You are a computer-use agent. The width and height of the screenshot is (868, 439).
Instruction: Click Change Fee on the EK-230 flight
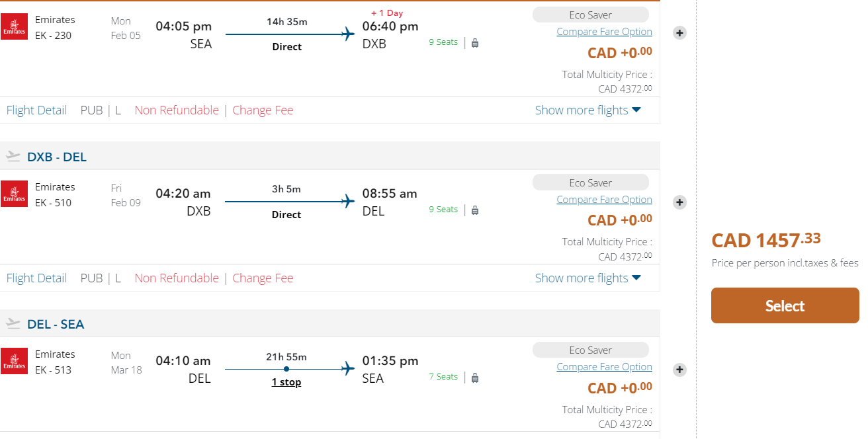(x=263, y=110)
